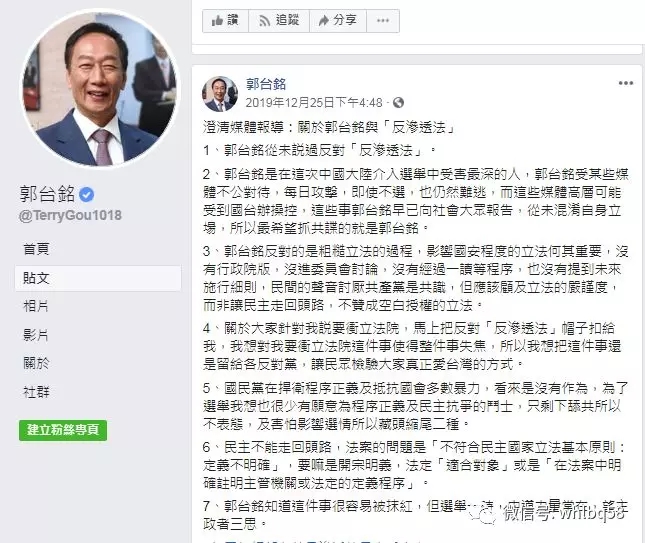
Task: Click the 郭台銘 author name link on the post
Action: tap(266, 84)
